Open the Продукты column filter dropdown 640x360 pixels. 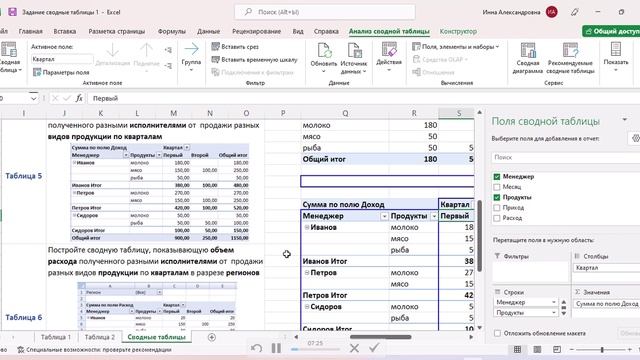[x=434, y=216]
